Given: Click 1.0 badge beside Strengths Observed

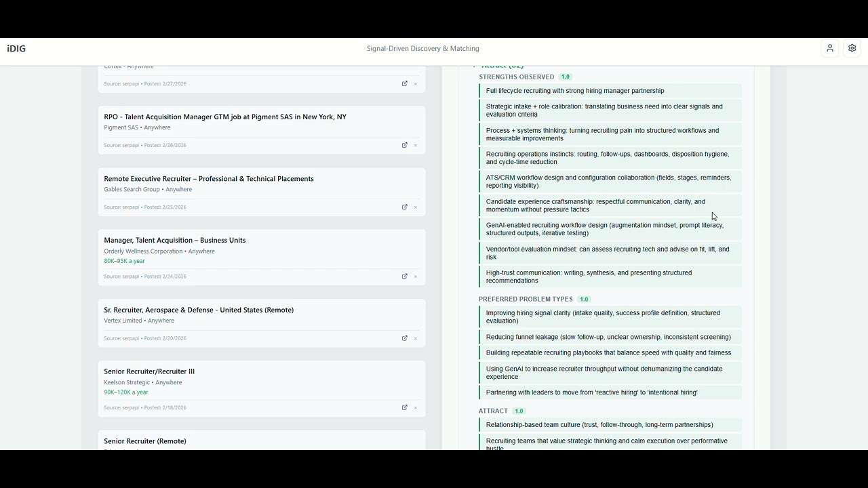Looking at the screenshot, I should [x=566, y=77].
